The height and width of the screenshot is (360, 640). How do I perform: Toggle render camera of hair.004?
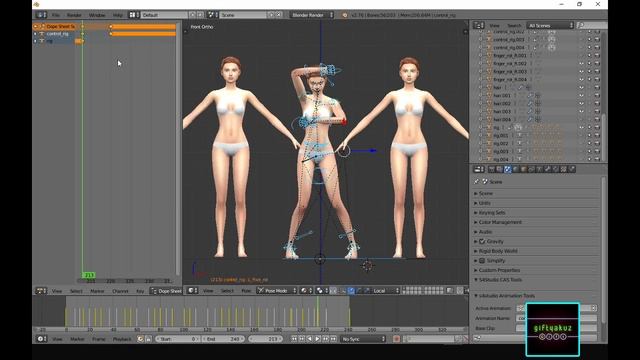click(597, 120)
